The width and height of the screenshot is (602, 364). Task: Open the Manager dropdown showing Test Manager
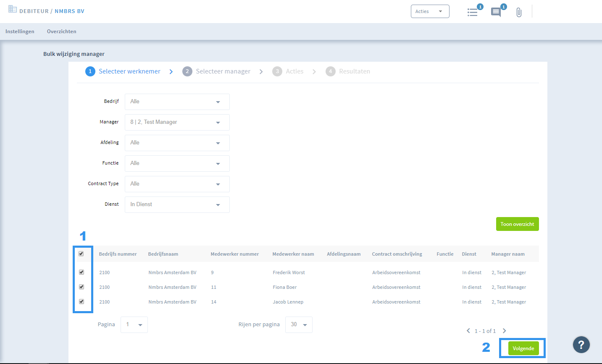pos(177,122)
